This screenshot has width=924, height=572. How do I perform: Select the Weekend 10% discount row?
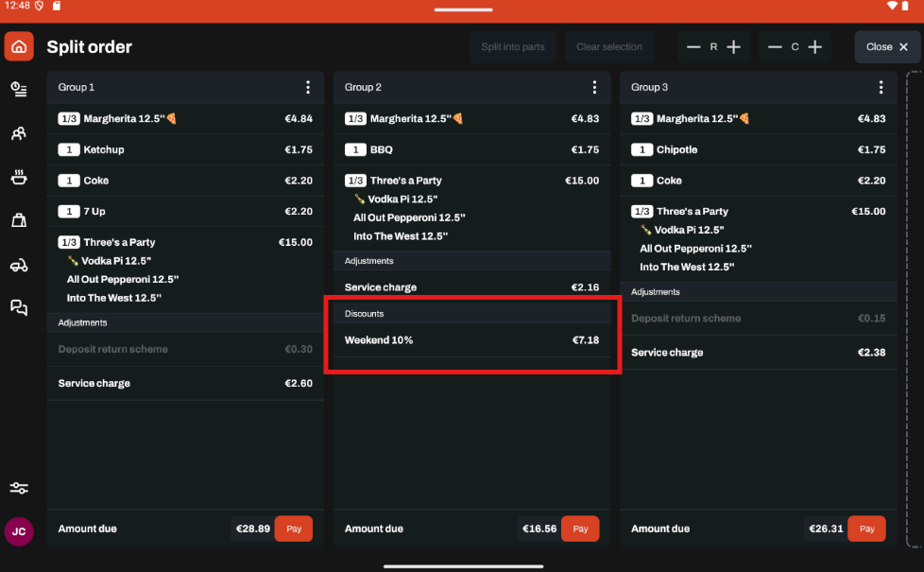coord(471,340)
